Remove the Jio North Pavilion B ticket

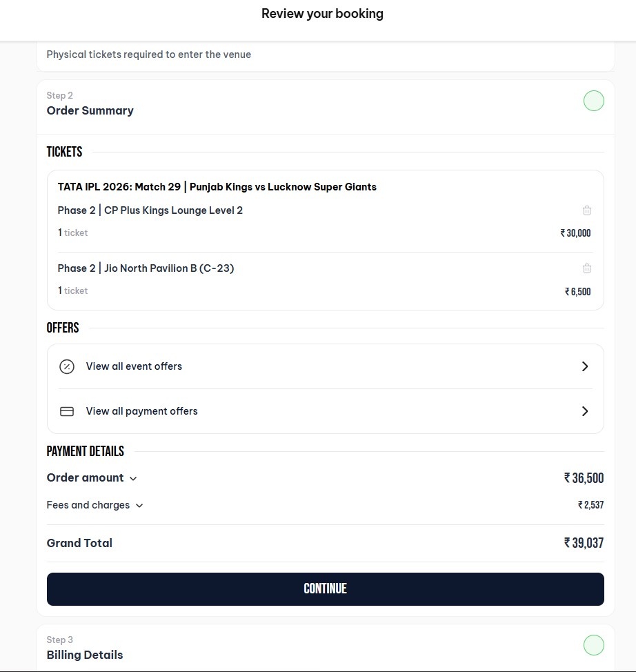click(587, 268)
